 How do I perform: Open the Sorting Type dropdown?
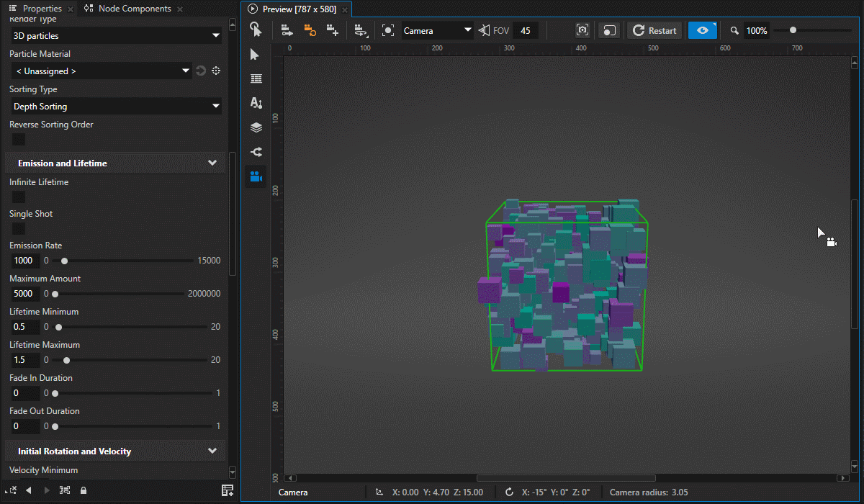(x=115, y=107)
